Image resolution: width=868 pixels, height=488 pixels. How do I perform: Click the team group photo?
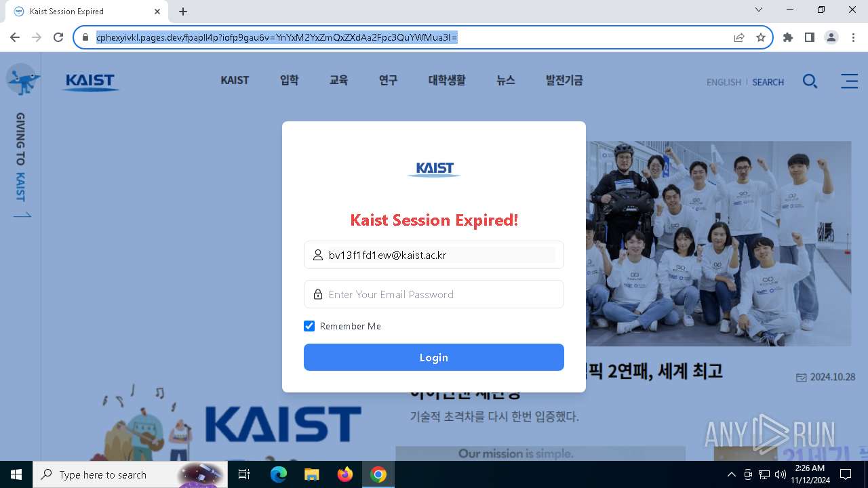(718, 243)
